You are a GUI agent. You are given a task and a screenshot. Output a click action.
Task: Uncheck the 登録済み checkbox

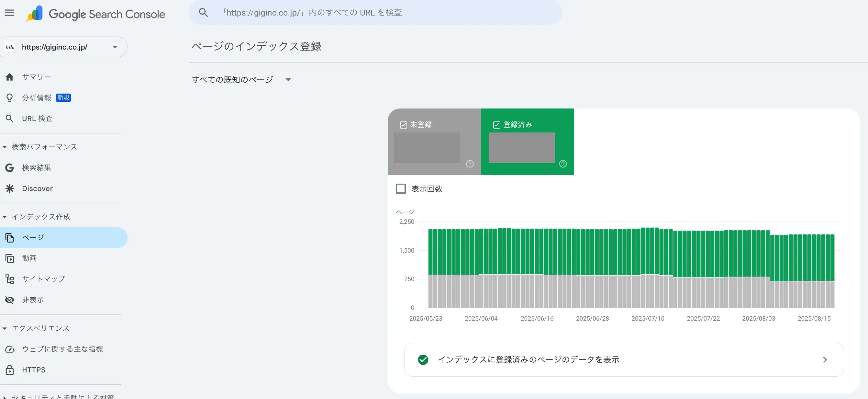coord(497,125)
